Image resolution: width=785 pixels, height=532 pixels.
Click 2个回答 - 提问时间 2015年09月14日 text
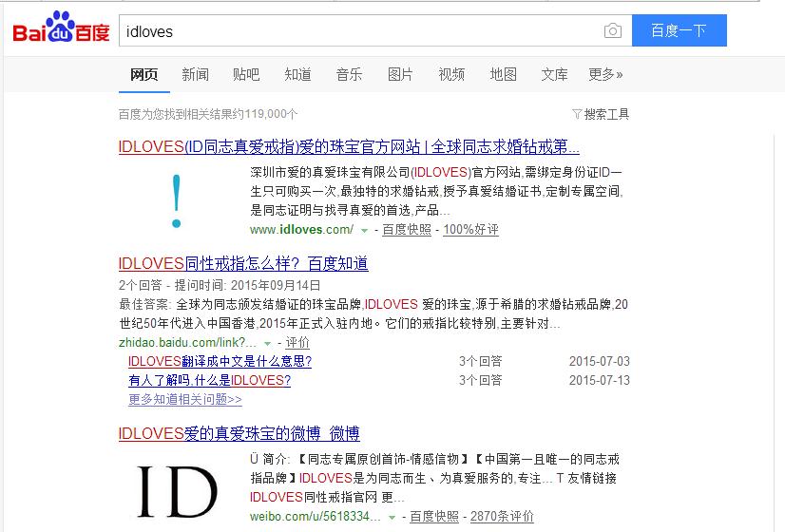coord(220,285)
